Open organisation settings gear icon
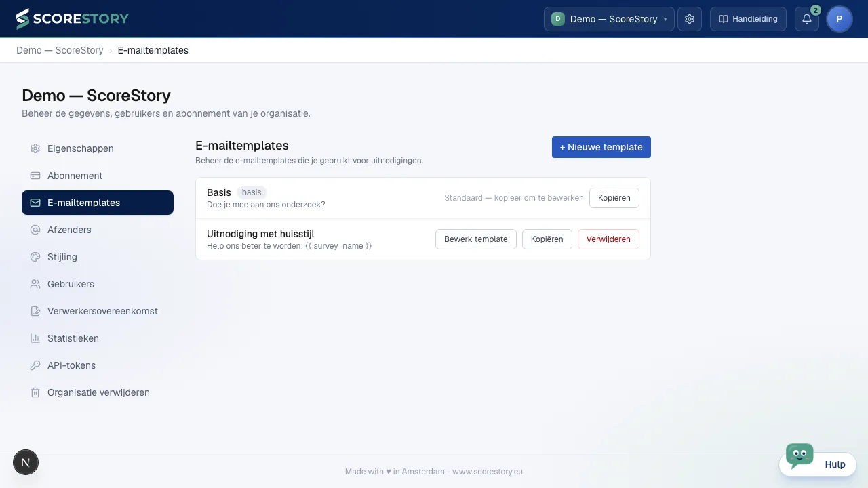This screenshot has width=868, height=488. click(690, 19)
